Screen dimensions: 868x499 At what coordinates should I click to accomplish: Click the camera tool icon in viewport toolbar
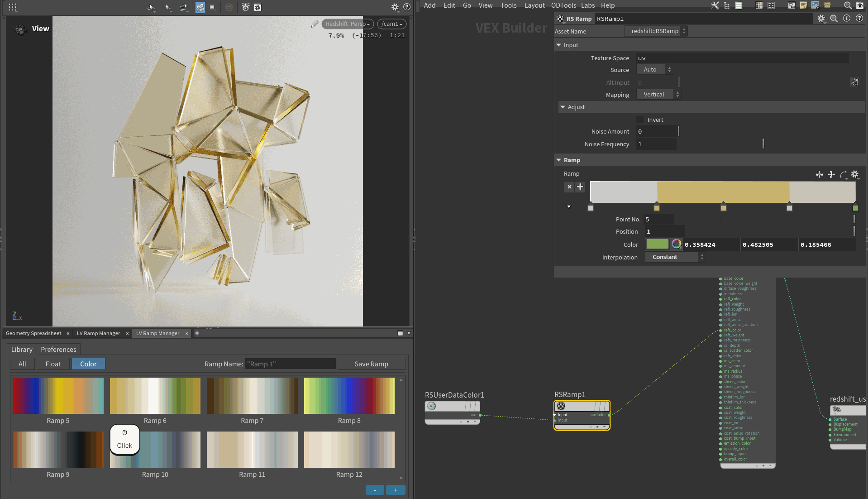pos(200,7)
